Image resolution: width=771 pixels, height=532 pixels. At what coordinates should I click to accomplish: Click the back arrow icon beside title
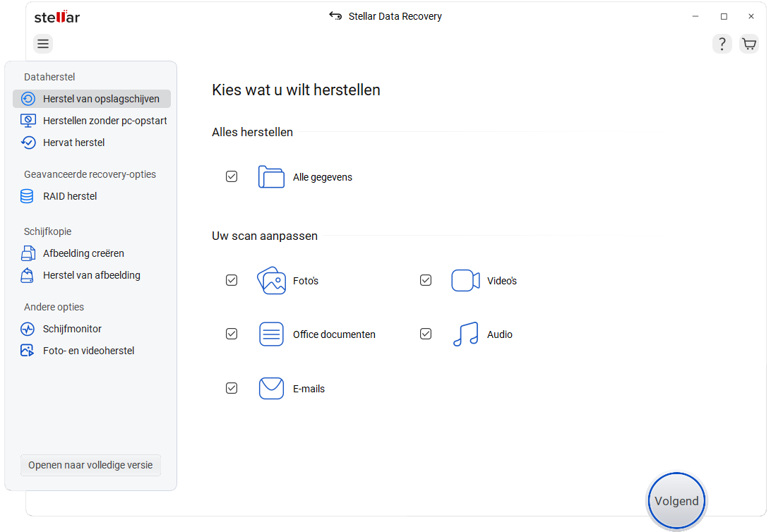pyautogui.click(x=335, y=16)
